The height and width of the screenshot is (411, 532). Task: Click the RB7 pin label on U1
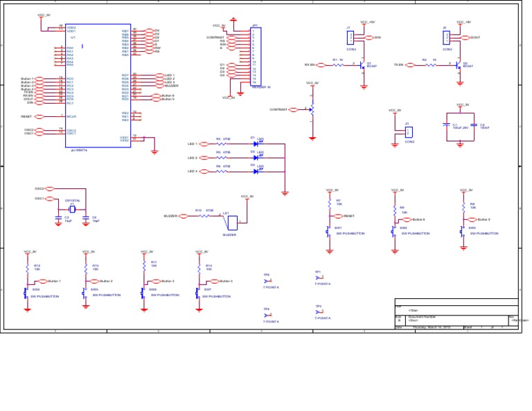[125, 31]
